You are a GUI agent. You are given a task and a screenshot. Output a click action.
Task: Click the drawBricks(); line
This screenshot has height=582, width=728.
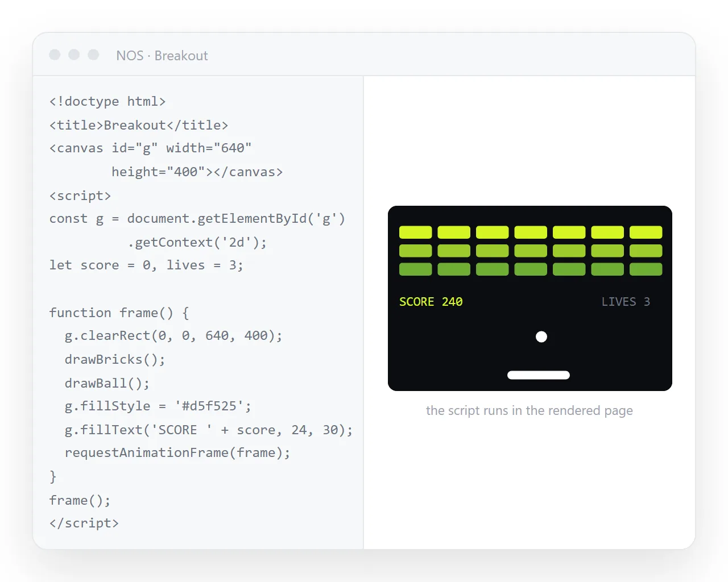[x=115, y=360]
